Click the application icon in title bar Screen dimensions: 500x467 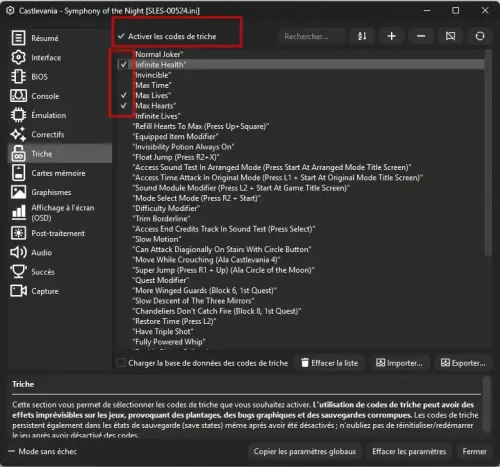pos(10,11)
